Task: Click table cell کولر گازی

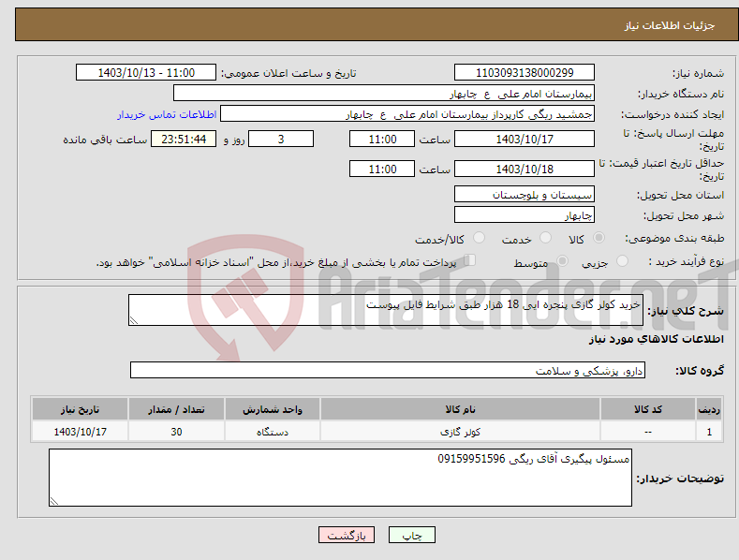Action: 460,432
